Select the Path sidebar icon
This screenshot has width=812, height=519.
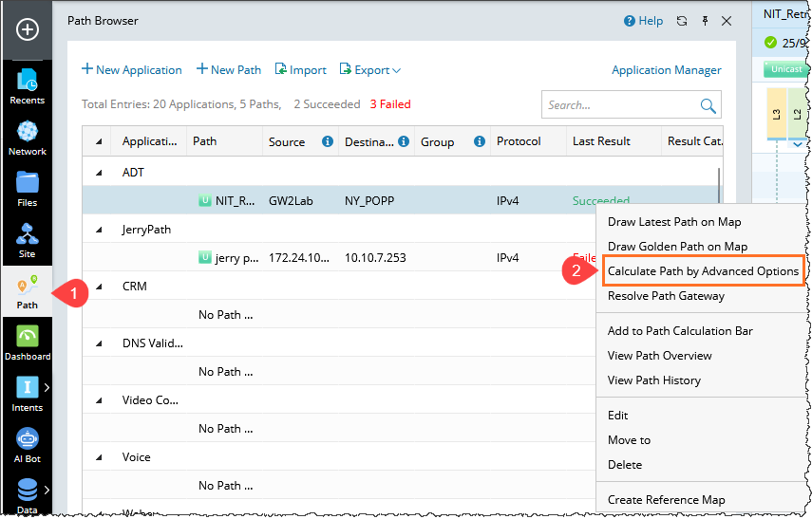pyautogui.click(x=27, y=291)
